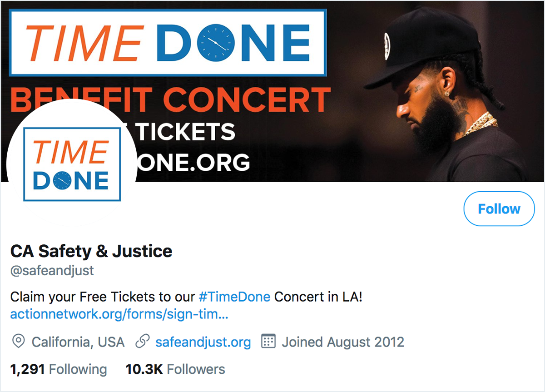Click the California, USA location text
This screenshot has height=392, width=545.
(78, 342)
